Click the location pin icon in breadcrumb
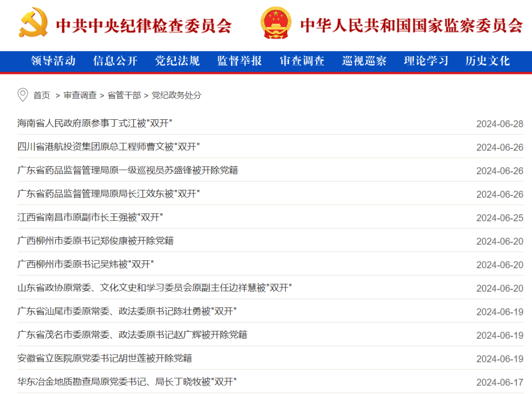532x394 pixels. coord(23,95)
